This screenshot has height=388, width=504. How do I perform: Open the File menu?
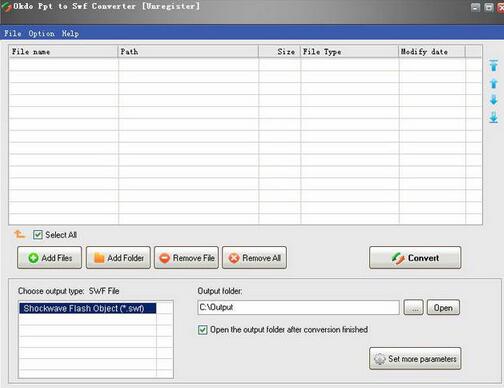13,33
